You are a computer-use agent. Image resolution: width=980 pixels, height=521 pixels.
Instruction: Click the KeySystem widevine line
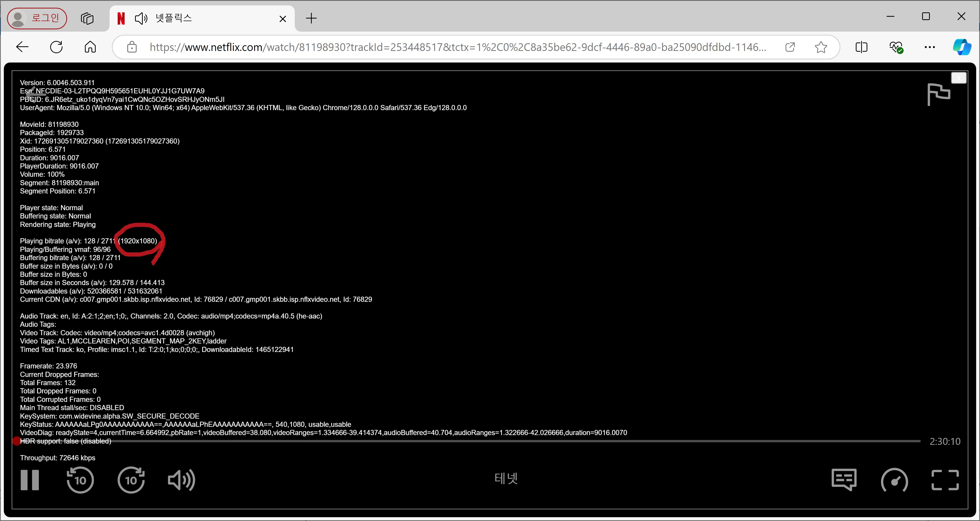tap(110, 416)
